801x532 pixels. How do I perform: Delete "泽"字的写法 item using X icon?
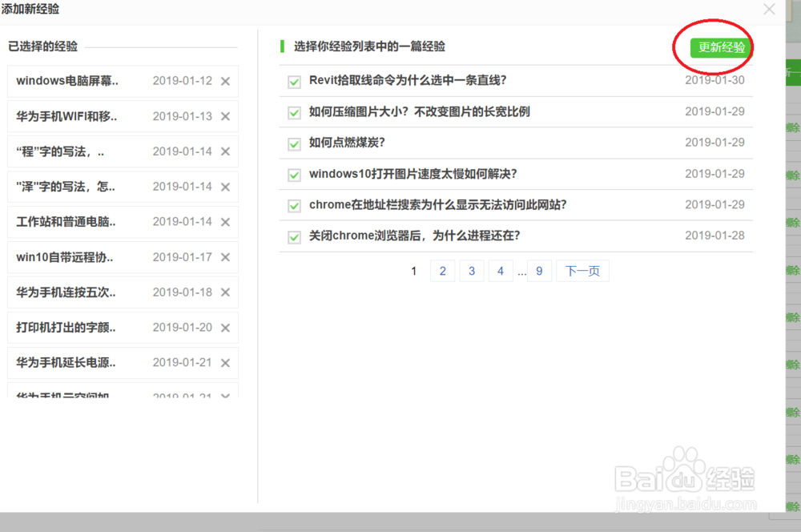(227, 187)
